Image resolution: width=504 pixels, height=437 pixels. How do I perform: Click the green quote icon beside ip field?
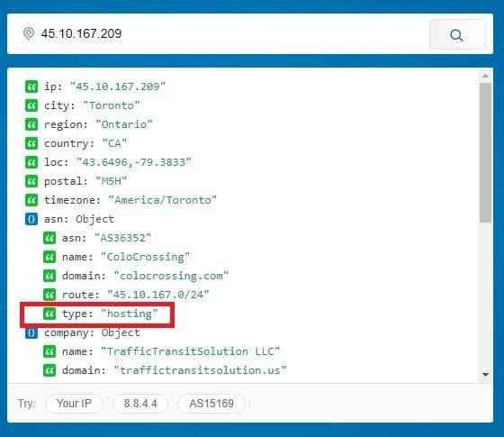tap(31, 86)
